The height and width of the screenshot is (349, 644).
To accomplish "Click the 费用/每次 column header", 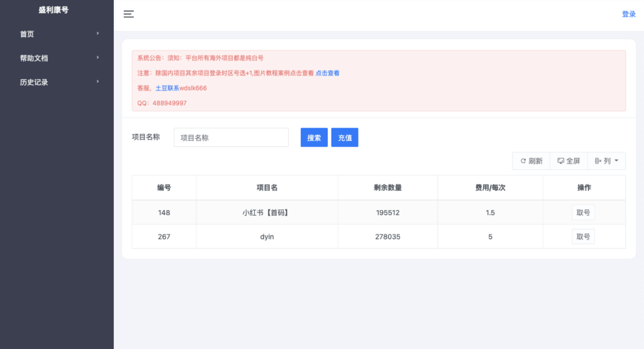I will point(490,187).
